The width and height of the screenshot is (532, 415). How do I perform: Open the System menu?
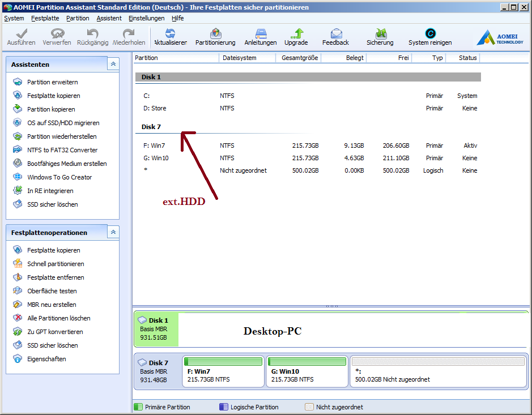point(14,18)
